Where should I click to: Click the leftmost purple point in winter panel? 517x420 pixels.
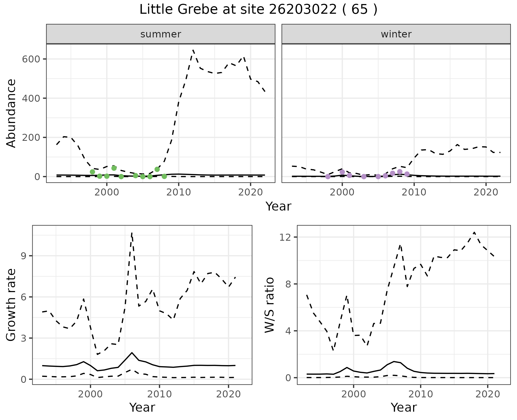point(328,176)
